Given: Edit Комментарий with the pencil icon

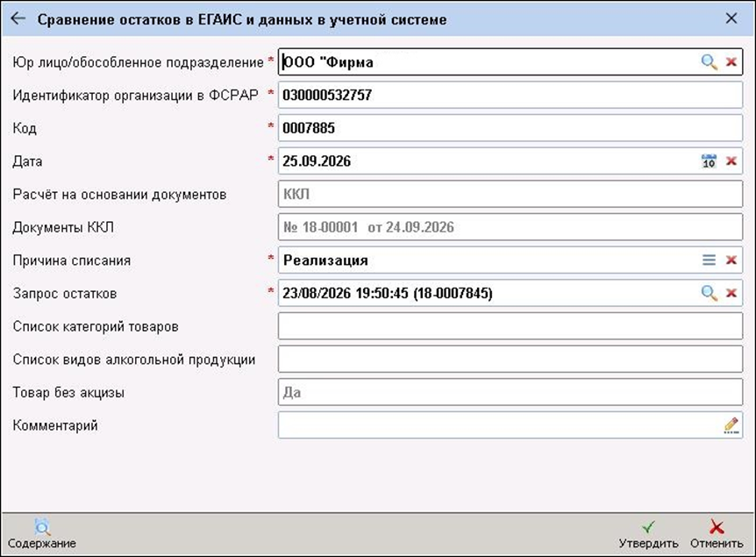Looking at the screenshot, I should click(731, 425).
